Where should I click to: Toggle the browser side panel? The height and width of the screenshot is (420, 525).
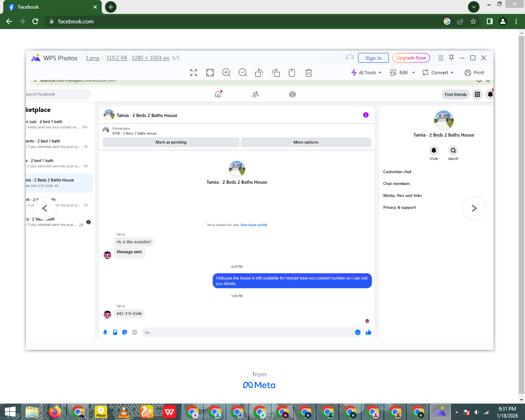click(x=490, y=21)
